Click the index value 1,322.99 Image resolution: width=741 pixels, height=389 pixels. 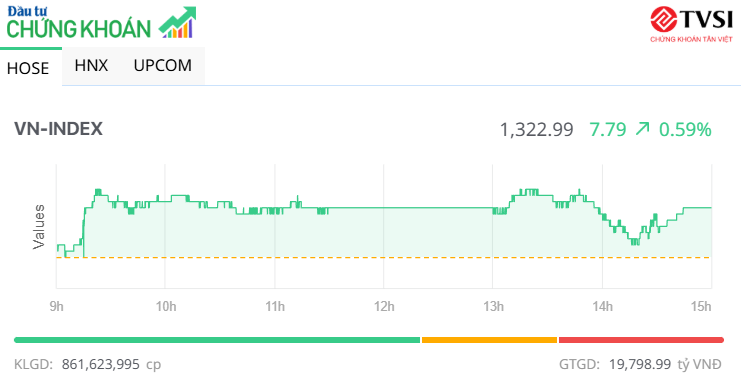pos(536,130)
